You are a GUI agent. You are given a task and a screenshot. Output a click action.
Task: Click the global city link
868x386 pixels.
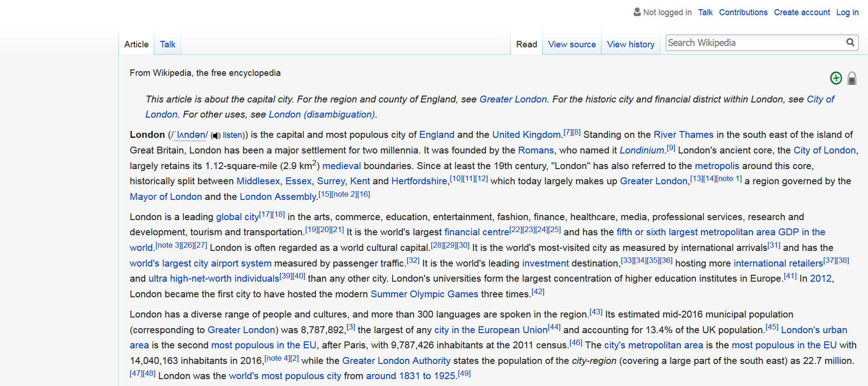[237, 217]
